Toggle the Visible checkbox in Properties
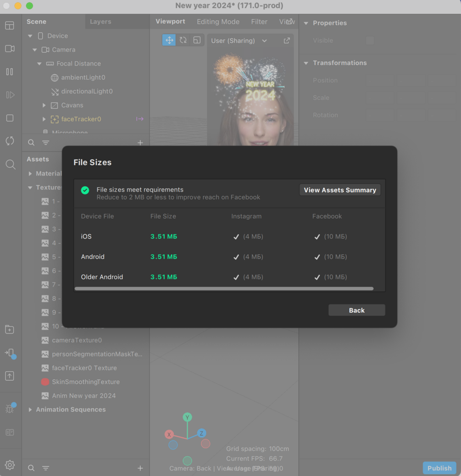Screen dimensions: 461x476 [x=370, y=40]
